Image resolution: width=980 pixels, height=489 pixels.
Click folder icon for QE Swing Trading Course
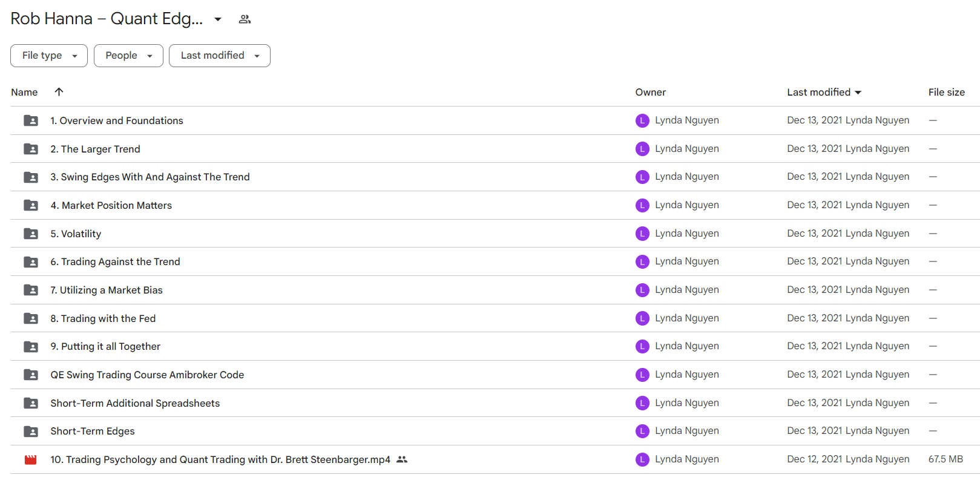pyautogui.click(x=31, y=375)
